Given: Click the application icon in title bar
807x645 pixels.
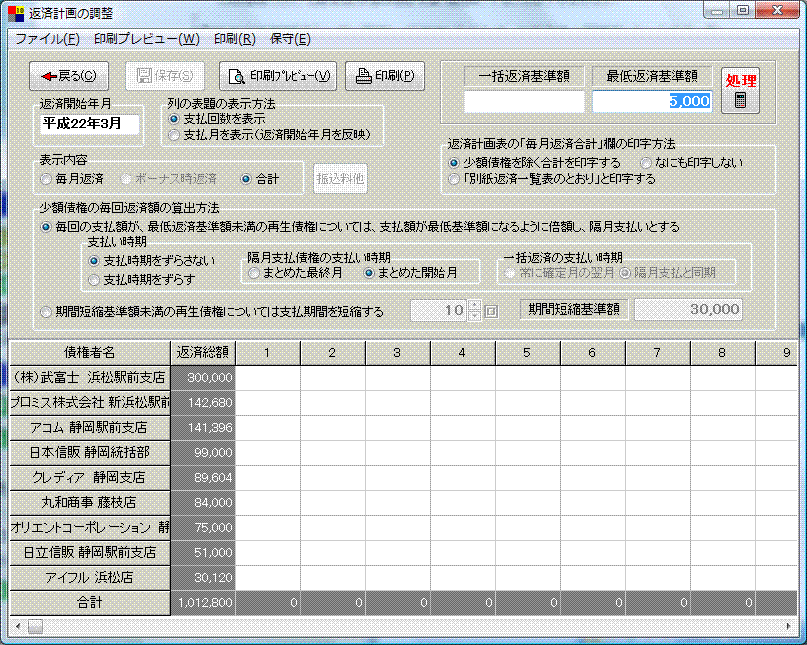Looking at the screenshot, I should (x=16, y=11).
